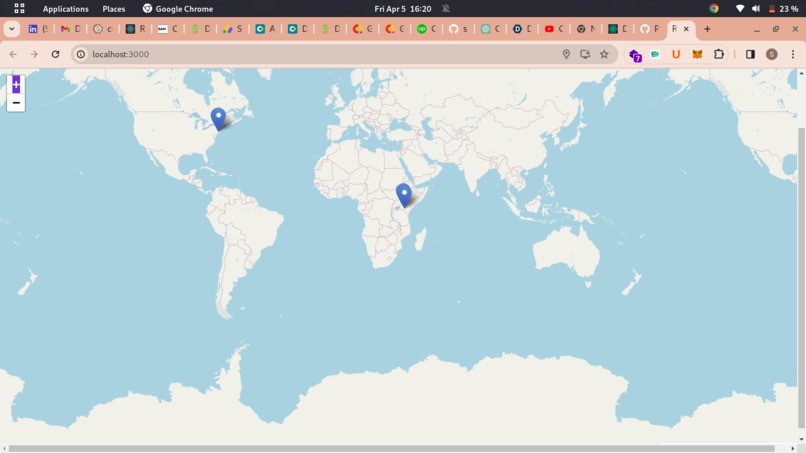Viewport: 806px width, 453px height.
Task: Open the Chrome profile avatar
Action: (x=772, y=54)
